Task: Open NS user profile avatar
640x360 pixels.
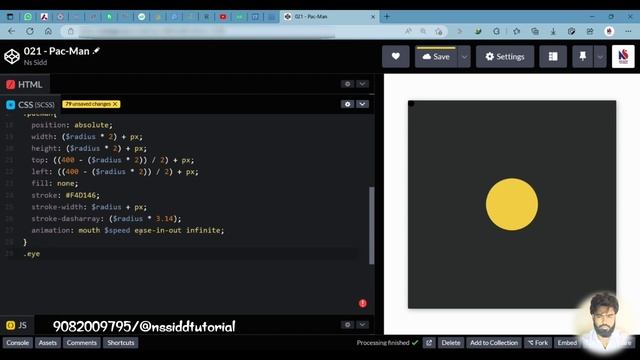Action: 623,56
